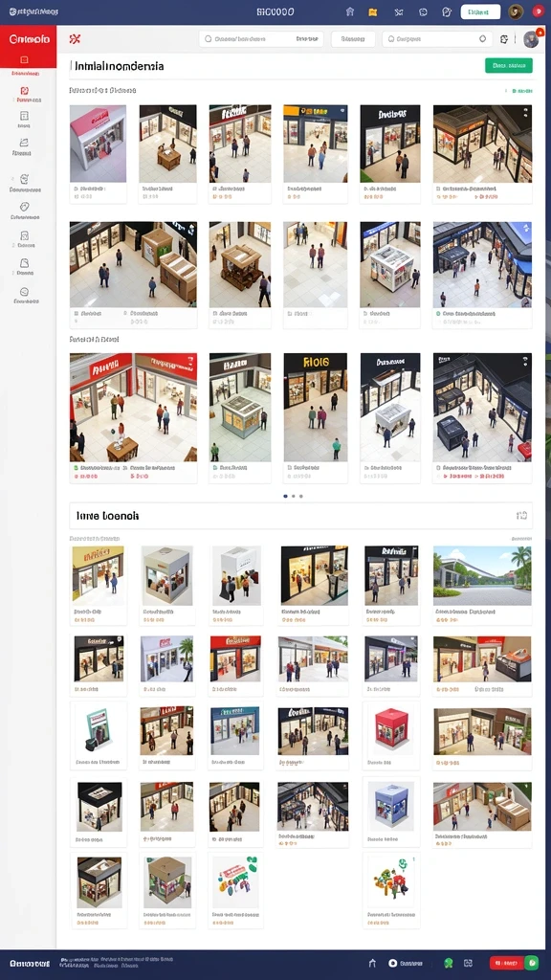This screenshot has height=980, width=551.
Task: Open the outdoor palm tree plaza thumbnail
Action: pos(482,575)
